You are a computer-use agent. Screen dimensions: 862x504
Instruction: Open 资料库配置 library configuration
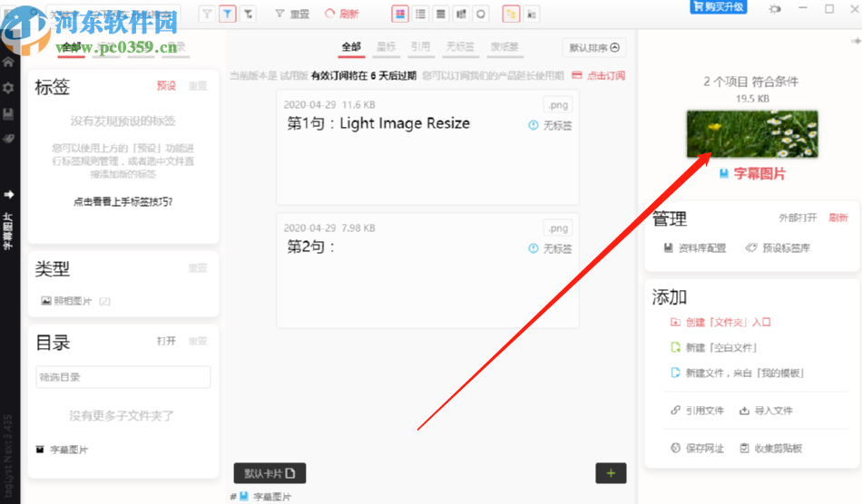[x=695, y=248]
